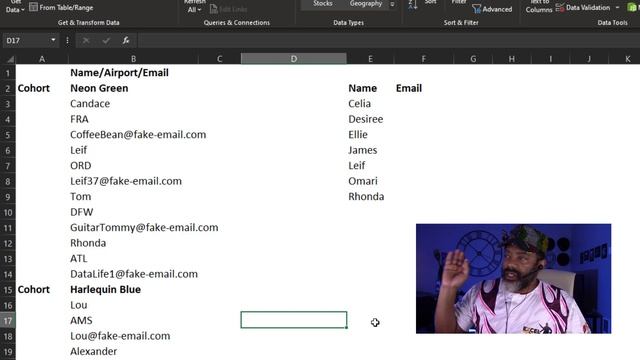Select the Stocks data type
This screenshot has width=640, height=360.
[322, 4]
